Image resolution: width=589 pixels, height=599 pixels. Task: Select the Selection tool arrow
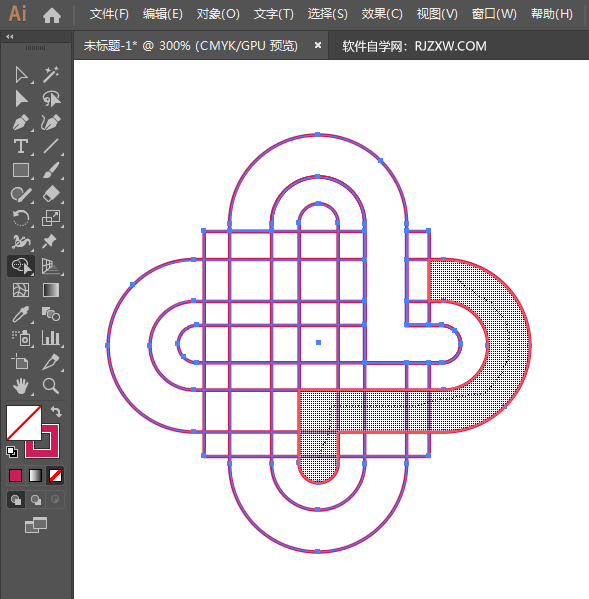[x=21, y=75]
